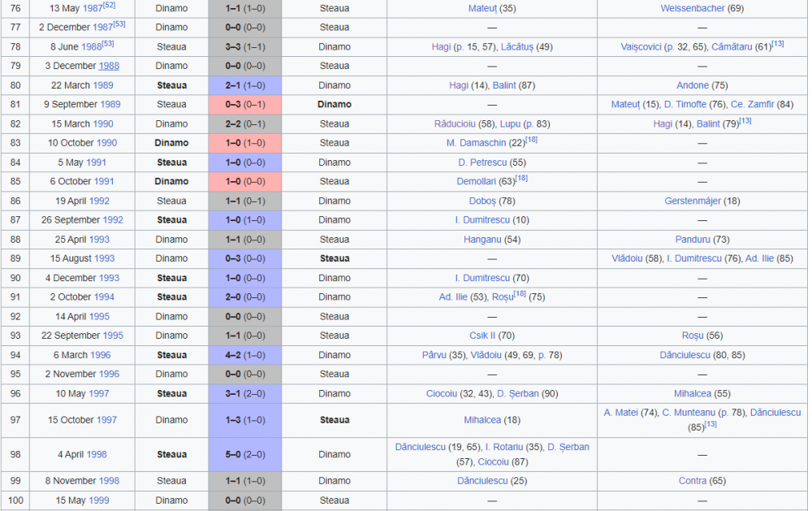The width and height of the screenshot is (812, 511).
Task: Open the 1999 year link for 15 May
Action: tap(98, 500)
